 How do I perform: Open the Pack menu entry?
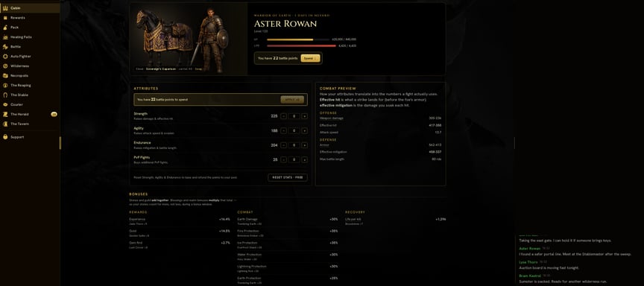pyautogui.click(x=30, y=27)
